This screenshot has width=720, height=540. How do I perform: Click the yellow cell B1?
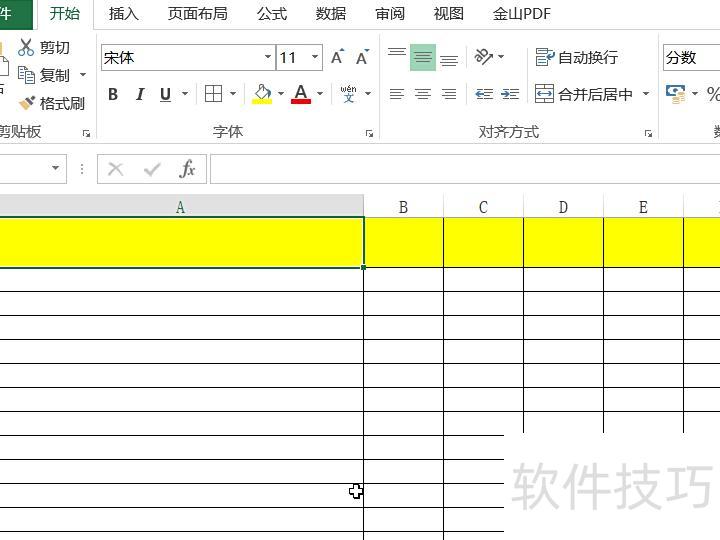(x=404, y=242)
